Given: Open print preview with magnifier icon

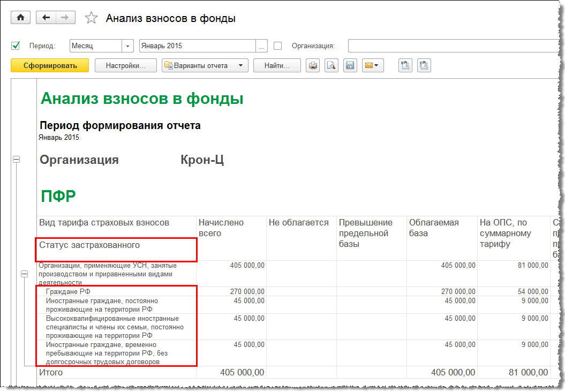Looking at the screenshot, I should coord(332,65).
